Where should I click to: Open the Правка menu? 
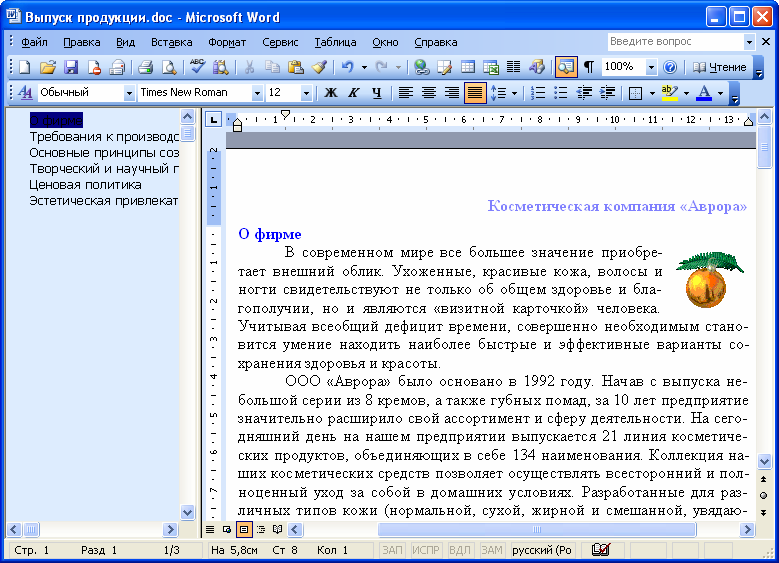tap(81, 42)
